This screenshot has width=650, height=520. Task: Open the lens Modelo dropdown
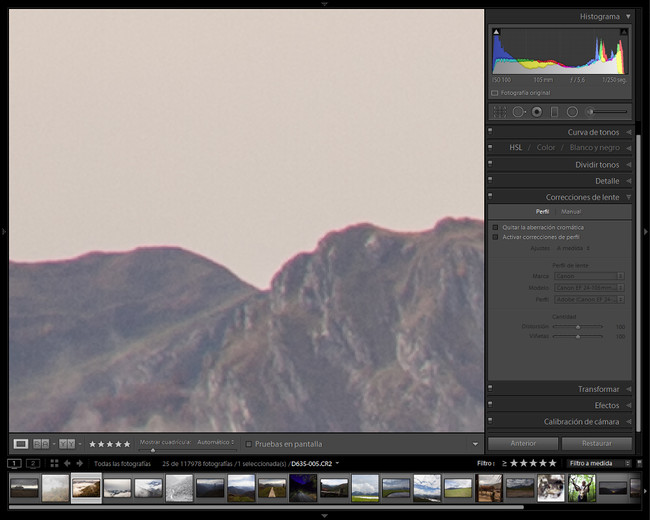click(589, 288)
